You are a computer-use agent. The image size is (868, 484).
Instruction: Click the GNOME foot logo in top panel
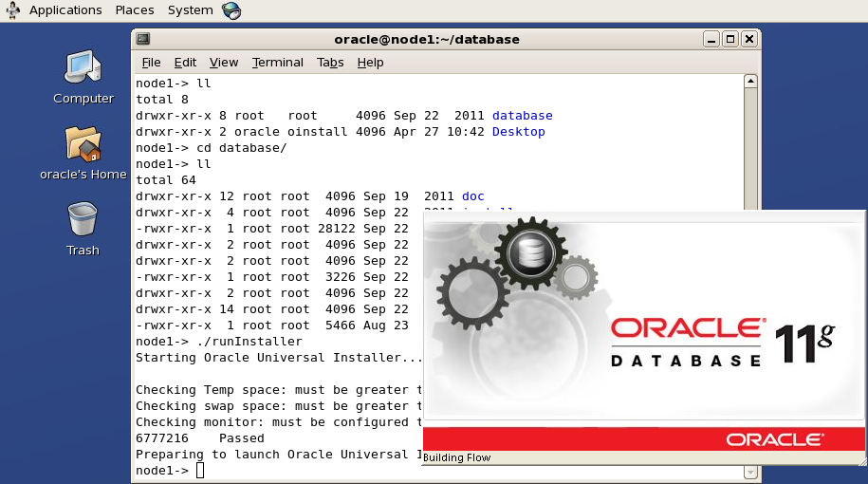(x=12, y=10)
